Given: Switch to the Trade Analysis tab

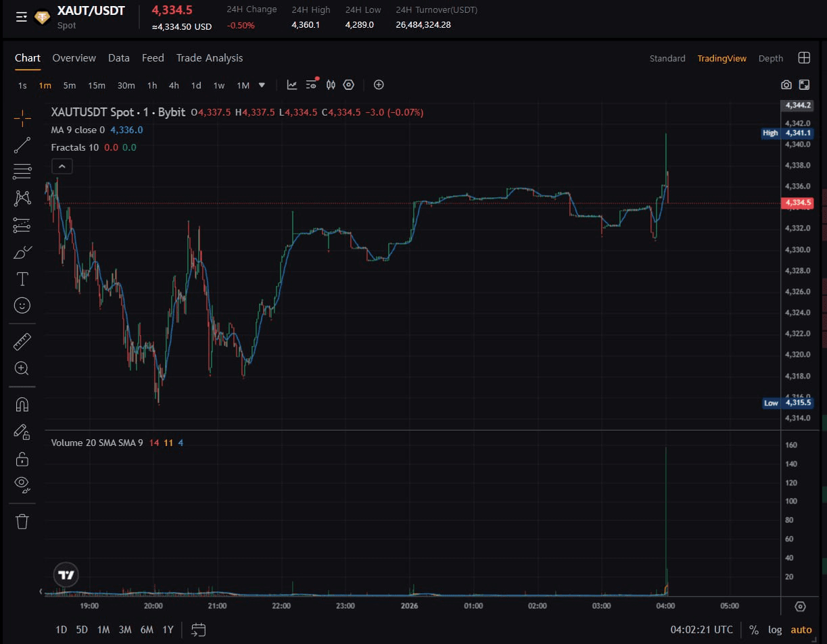Looking at the screenshot, I should tap(210, 58).
